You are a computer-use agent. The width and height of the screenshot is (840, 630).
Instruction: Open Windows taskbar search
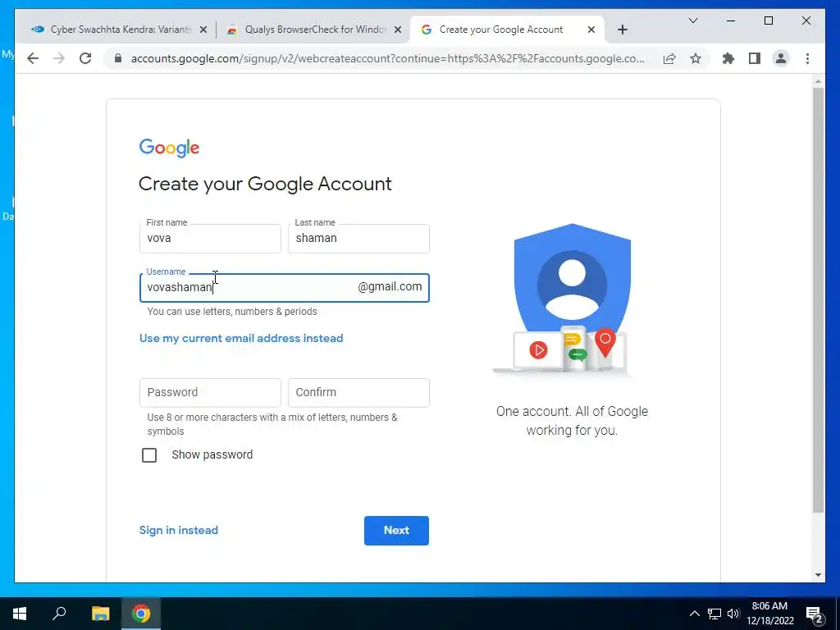(x=59, y=614)
